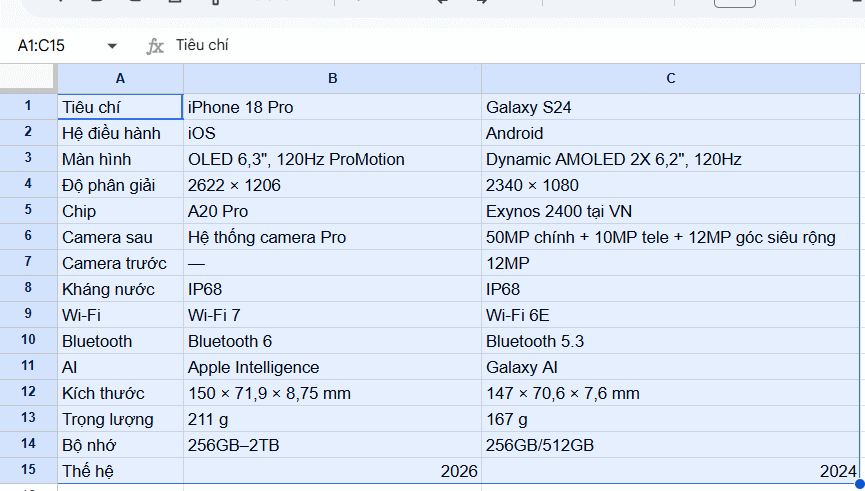The image size is (865, 491).
Task: Click the Exynos 2400 tại VN cell
Action: click(x=670, y=211)
